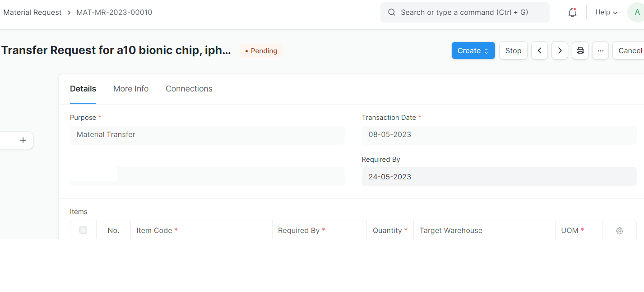Open the Items grid settings gear
The image size is (644, 292).
point(619,230)
